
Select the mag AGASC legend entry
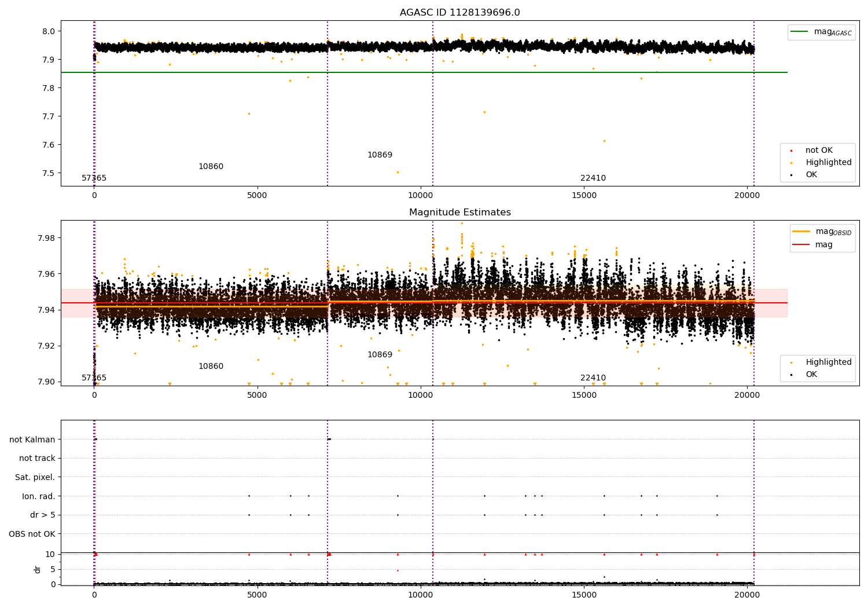pos(822,32)
